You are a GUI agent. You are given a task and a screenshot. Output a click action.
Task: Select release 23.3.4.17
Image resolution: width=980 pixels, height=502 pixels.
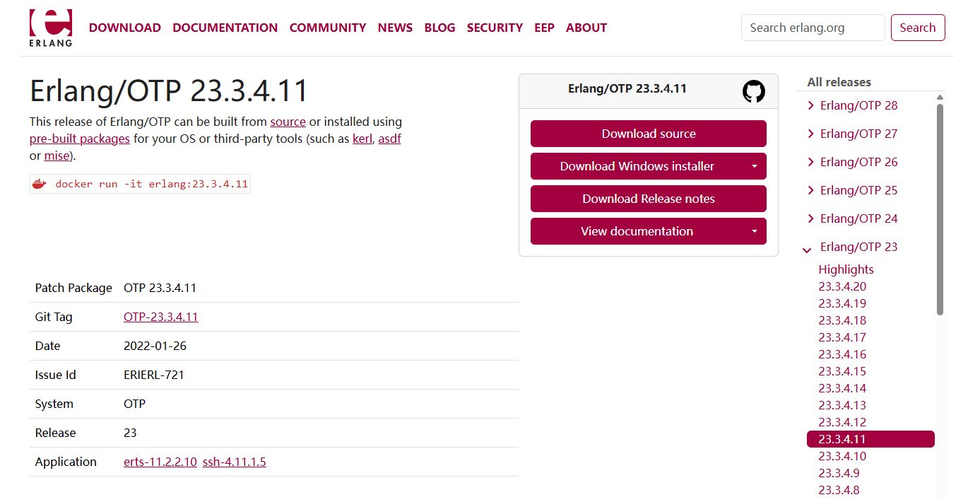coord(842,337)
